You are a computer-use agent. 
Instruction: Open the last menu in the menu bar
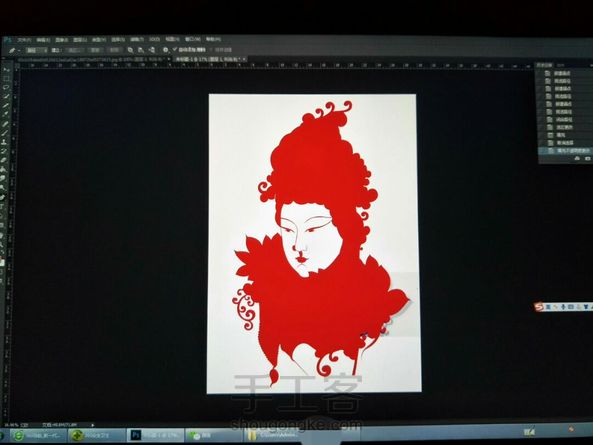pyautogui.click(x=213, y=39)
